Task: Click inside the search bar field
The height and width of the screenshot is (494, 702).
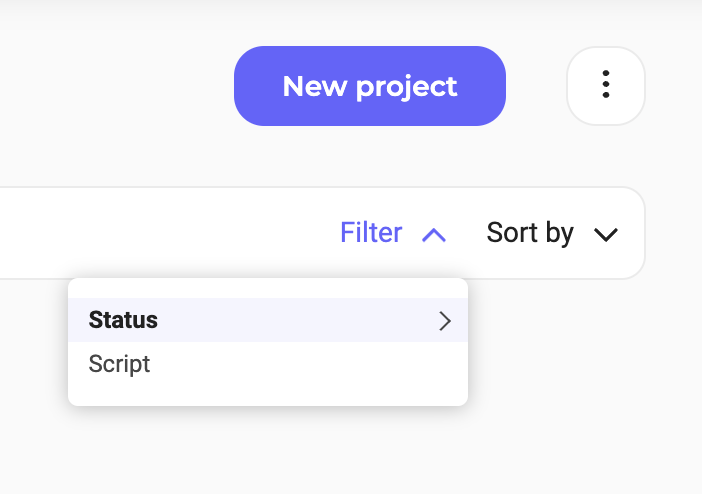Action: pyautogui.click(x=150, y=234)
